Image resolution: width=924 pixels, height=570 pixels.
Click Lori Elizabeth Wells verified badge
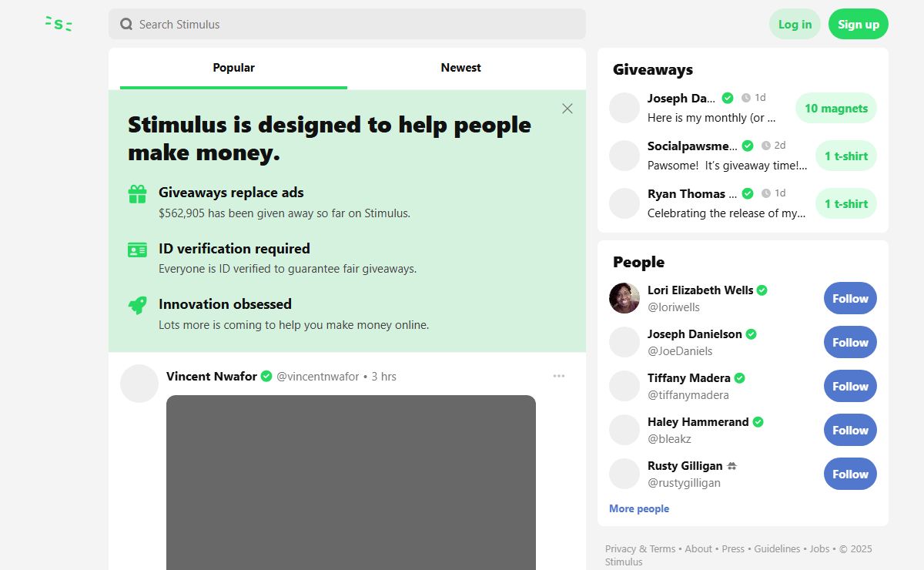[762, 290]
